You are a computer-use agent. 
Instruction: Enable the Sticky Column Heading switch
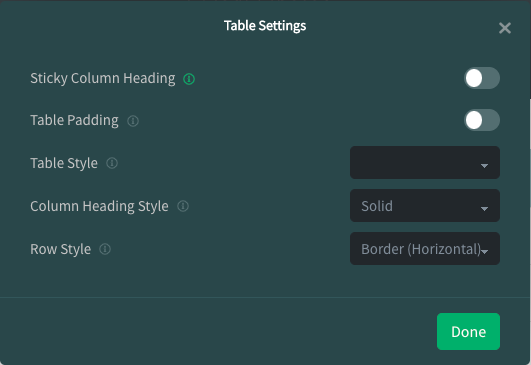click(482, 78)
